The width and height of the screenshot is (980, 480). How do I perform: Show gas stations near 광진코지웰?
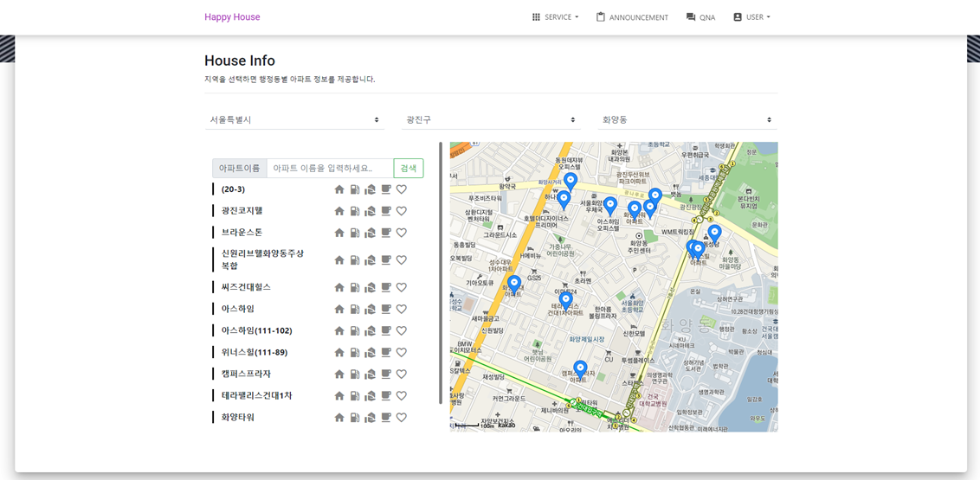tap(355, 211)
